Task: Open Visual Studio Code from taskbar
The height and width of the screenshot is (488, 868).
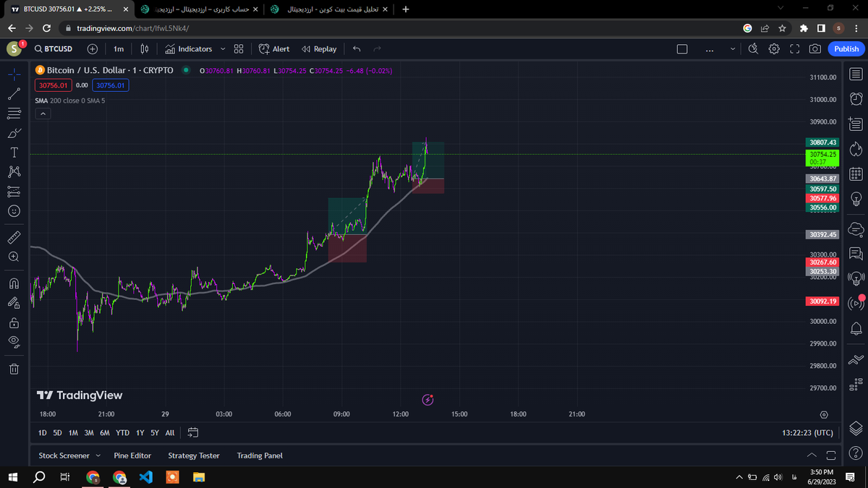Action: [x=145, y=477]
